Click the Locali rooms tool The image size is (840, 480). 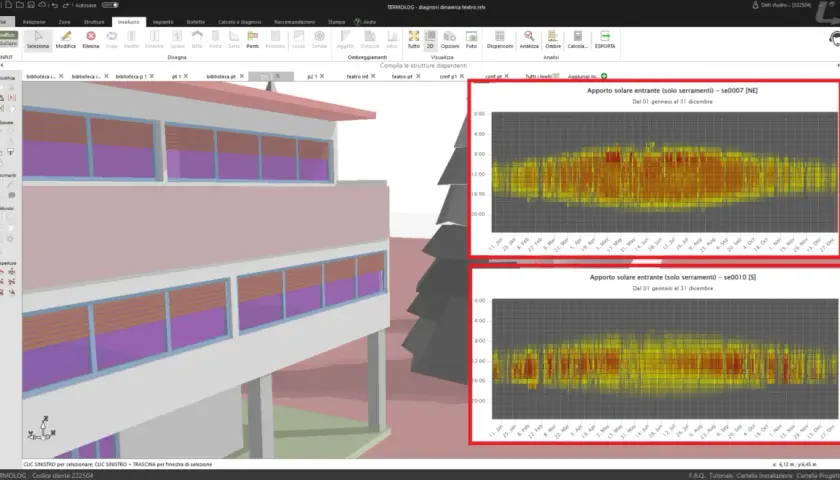point(298,40)
